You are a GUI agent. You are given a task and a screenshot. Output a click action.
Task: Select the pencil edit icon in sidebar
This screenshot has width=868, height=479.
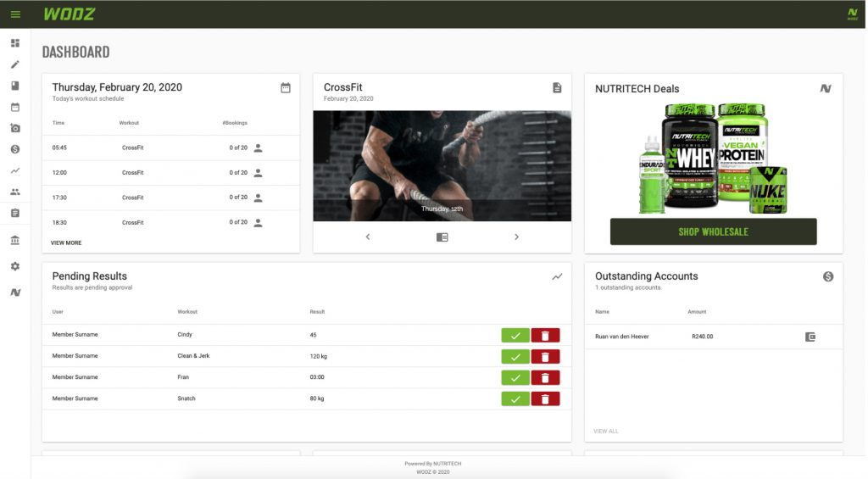tap(15, 64)
